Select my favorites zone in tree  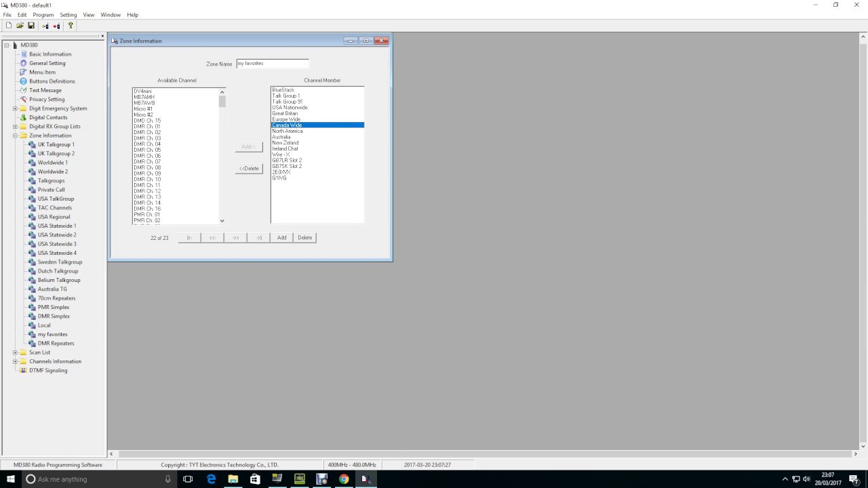(52, 334)
